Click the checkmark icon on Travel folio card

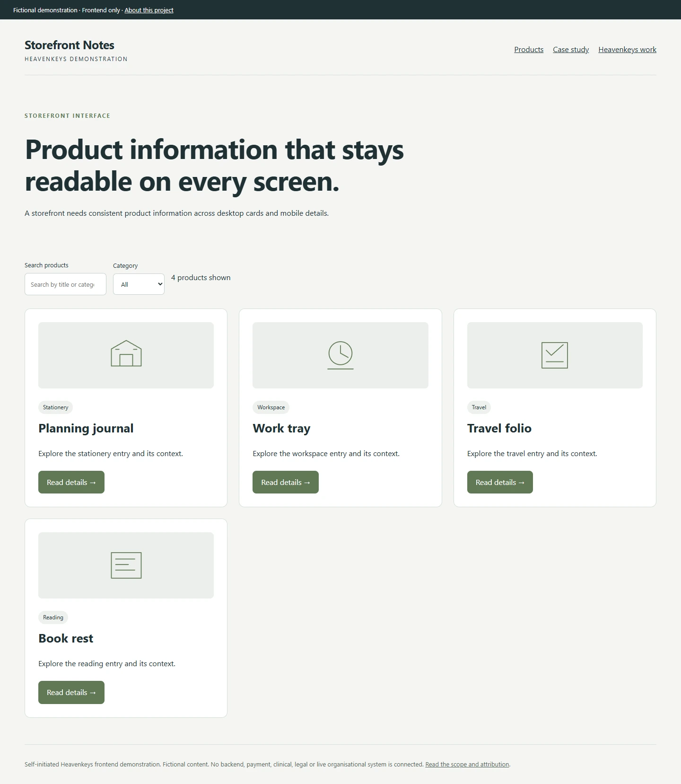(x=555, y=355)
